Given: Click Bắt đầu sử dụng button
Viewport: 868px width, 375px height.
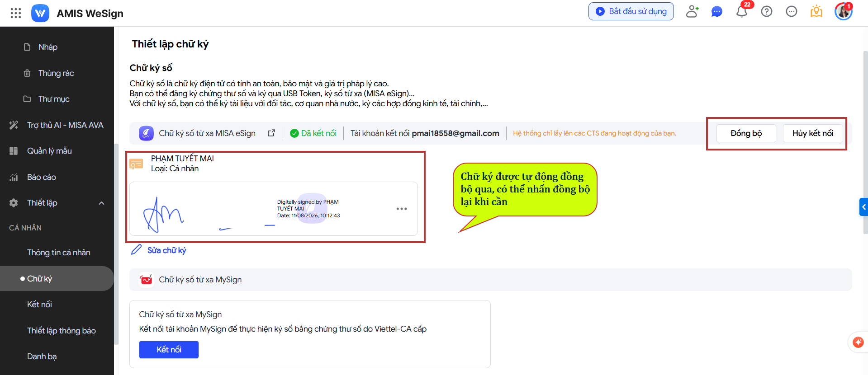Looking at the screenshot, I should (x=631, y=11).
